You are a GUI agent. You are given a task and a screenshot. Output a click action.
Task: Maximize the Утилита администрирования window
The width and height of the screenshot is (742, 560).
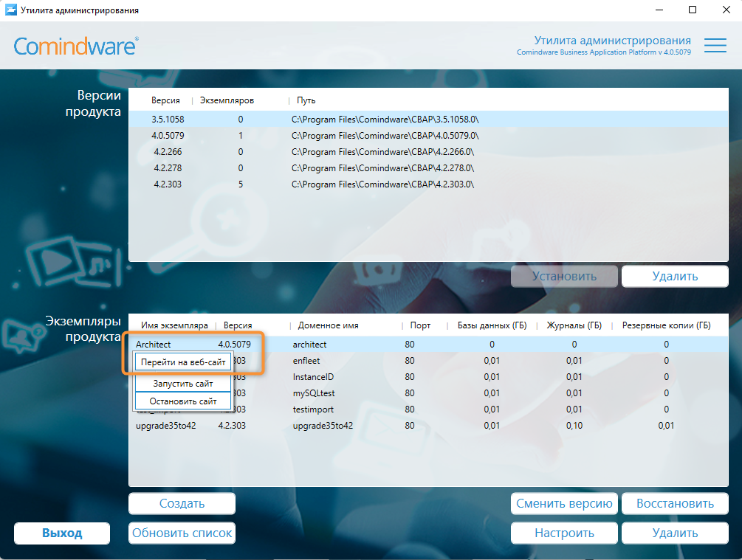click(693, 10)
